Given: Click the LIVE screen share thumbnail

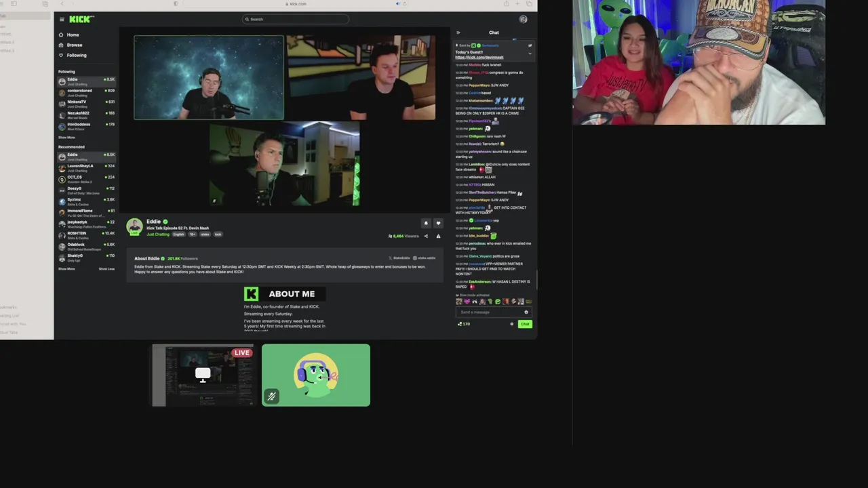Looking at the screenshot, I should click(x=203, y=375).
